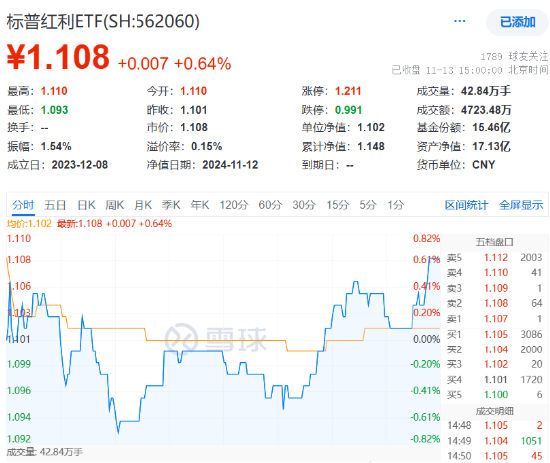Click the 累计净值 1.148 value
The height and width of the screenshot is (463, 550).
tap(371, 146)
